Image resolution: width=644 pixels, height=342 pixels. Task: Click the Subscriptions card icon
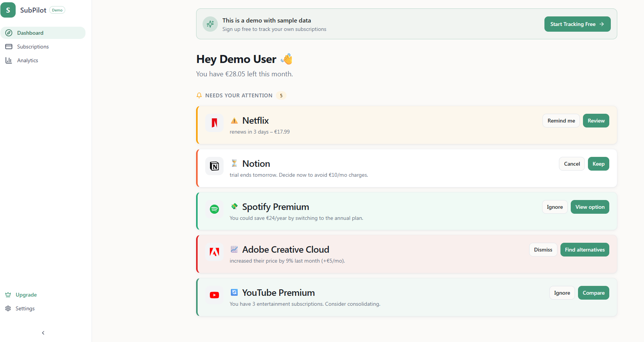tap(9, 47)
